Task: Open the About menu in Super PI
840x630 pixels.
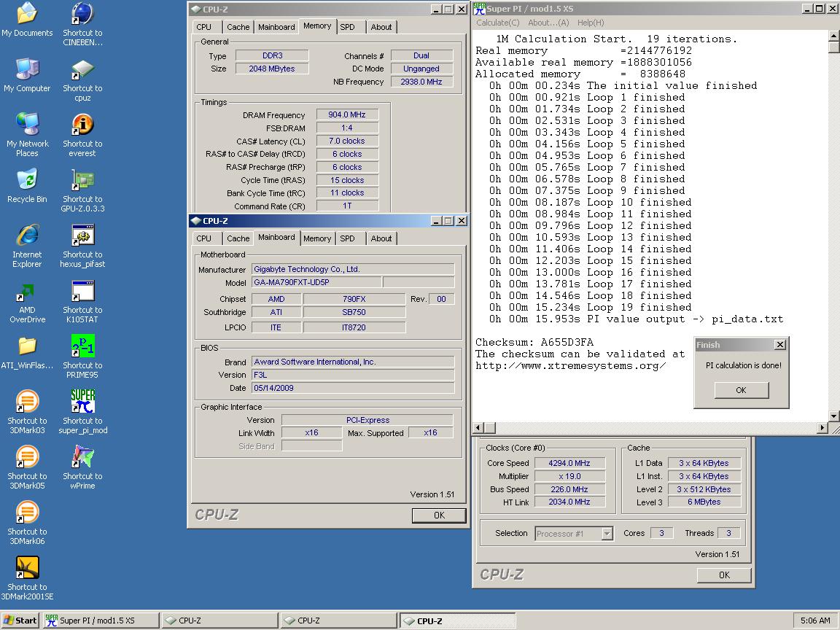Action: point(548,23)
